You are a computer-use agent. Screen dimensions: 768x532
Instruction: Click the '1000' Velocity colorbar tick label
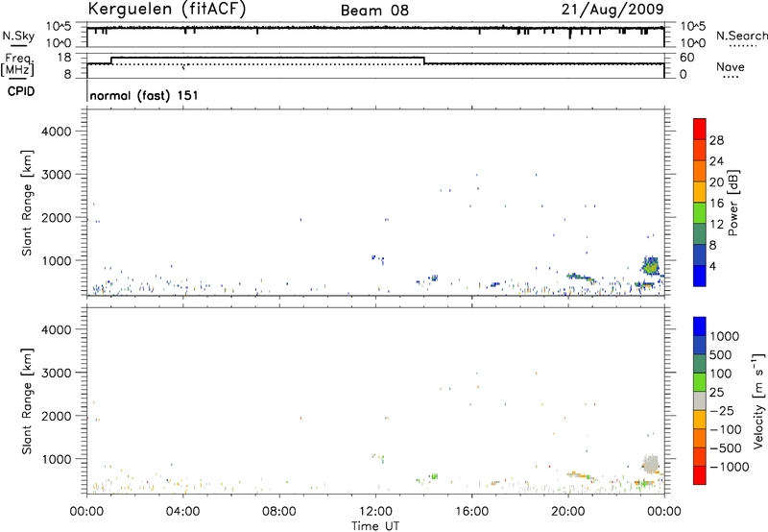pos(725,336)
